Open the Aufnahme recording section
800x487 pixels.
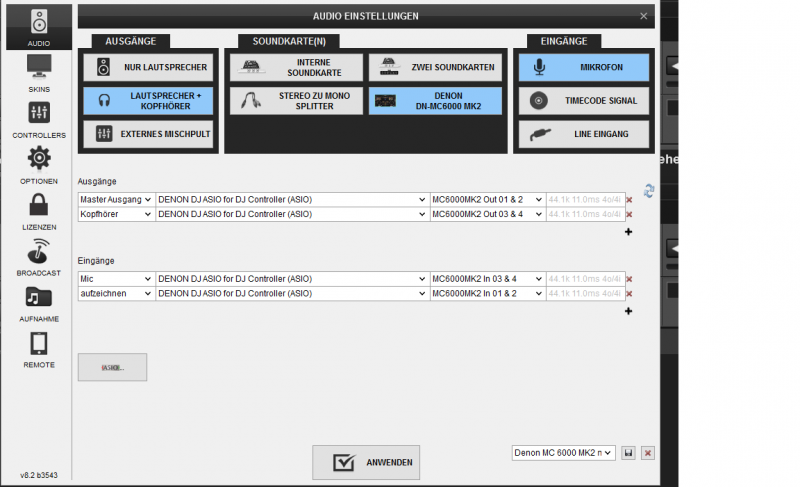tap(39, 302)
